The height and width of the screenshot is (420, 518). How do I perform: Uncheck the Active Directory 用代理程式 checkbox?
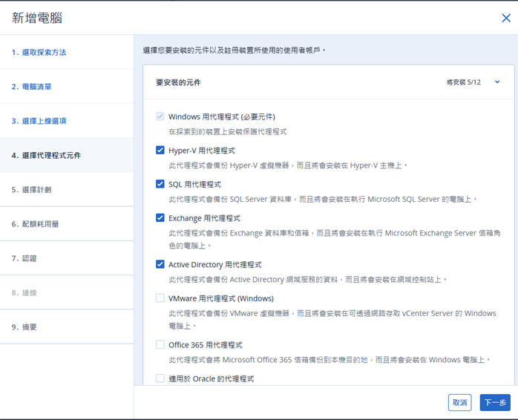tap(160, 264)
